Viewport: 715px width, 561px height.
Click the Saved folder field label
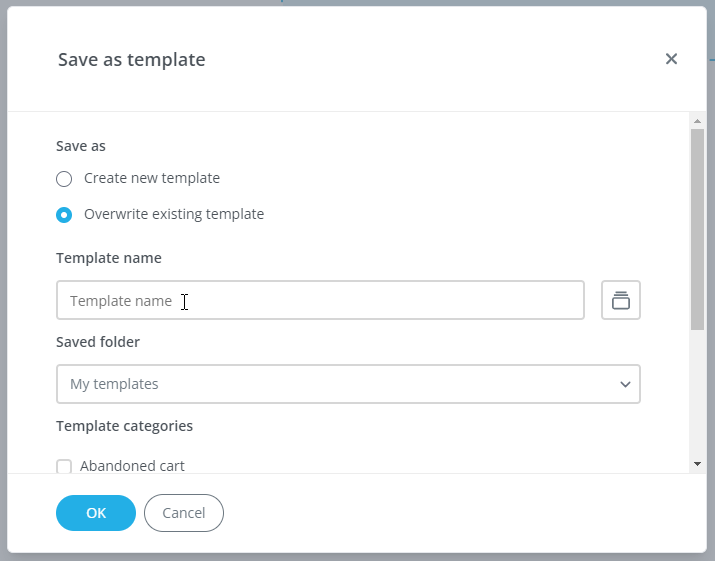point(98,342)
